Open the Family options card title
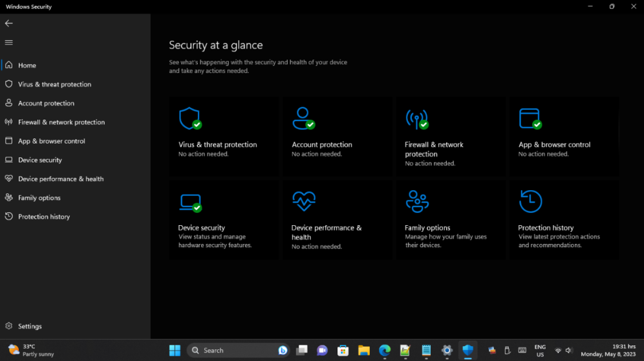 (427, 228)
